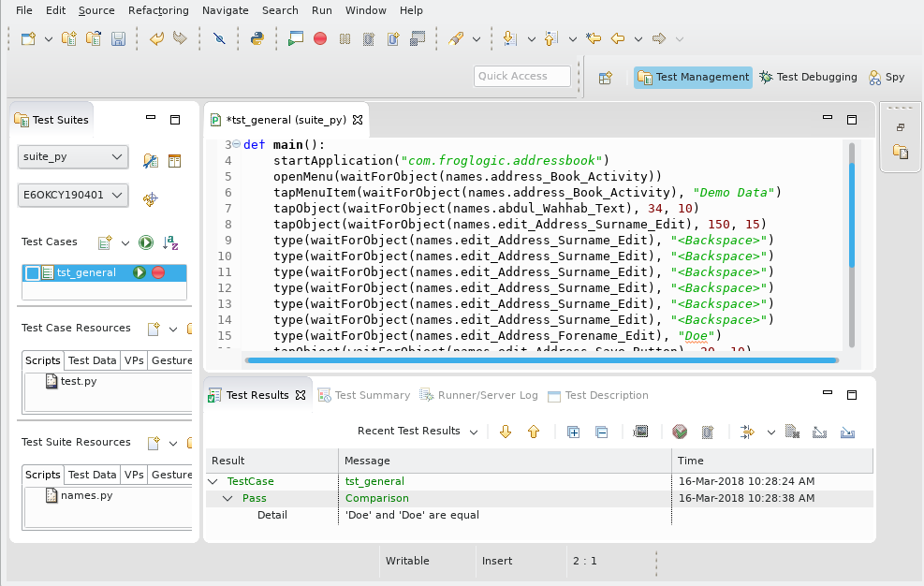The image size is (924, 586).
Task: Click the editor's horizontal scrollbar
Action: tap(540, 359)
